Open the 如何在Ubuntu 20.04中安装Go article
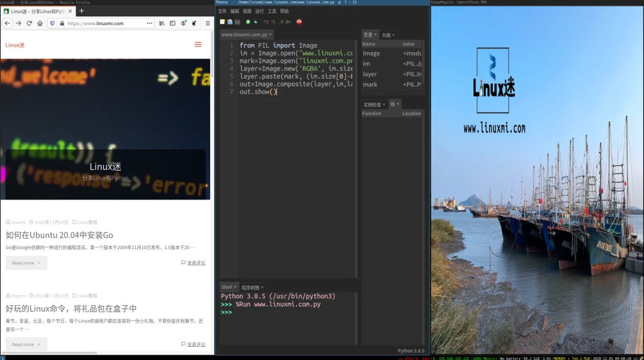 (x=59, y=235)
